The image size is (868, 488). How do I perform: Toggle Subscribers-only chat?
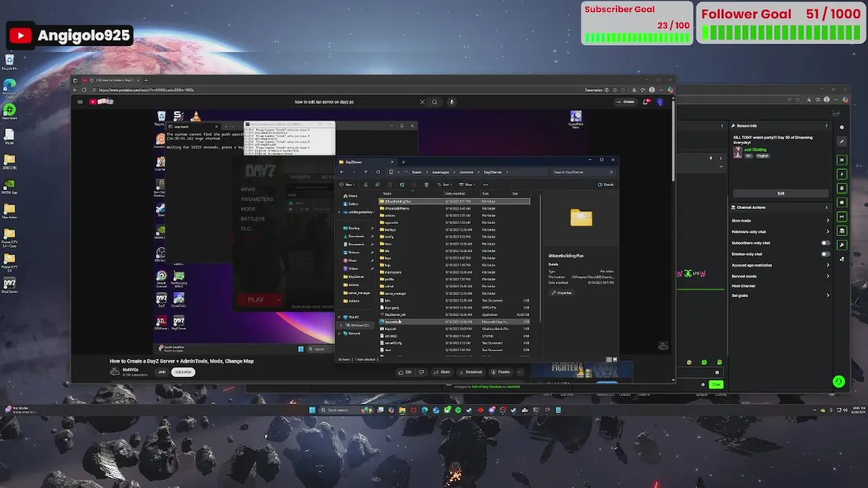tap(826, 243)
